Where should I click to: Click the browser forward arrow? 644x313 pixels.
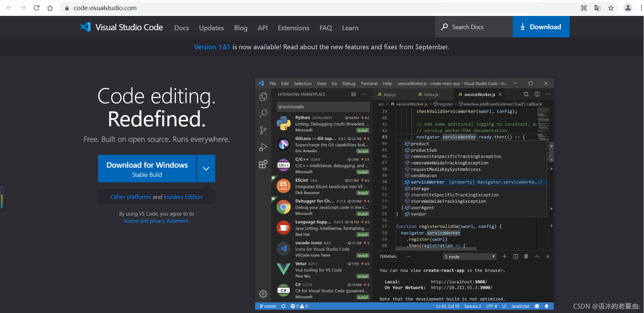[x=23, y=8]
